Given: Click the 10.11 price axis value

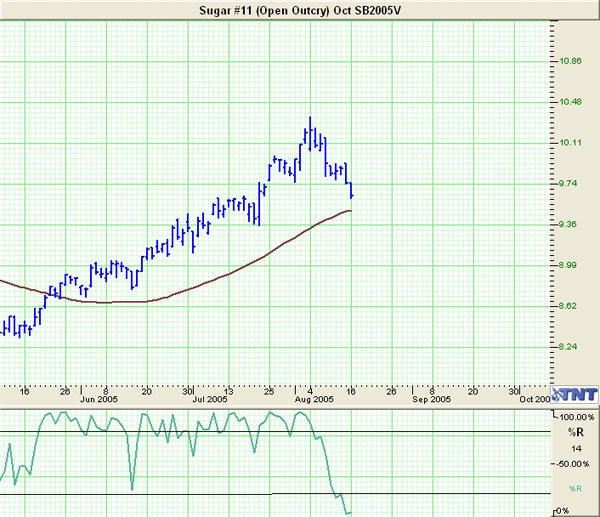Looking at the screenshot, I should coord(571,143).
